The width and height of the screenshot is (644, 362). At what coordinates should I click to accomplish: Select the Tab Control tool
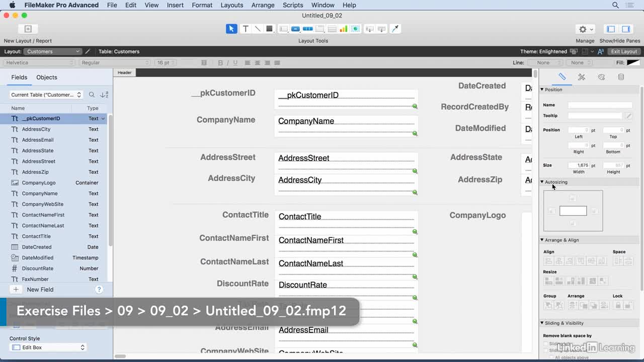[x=319, y=29]
